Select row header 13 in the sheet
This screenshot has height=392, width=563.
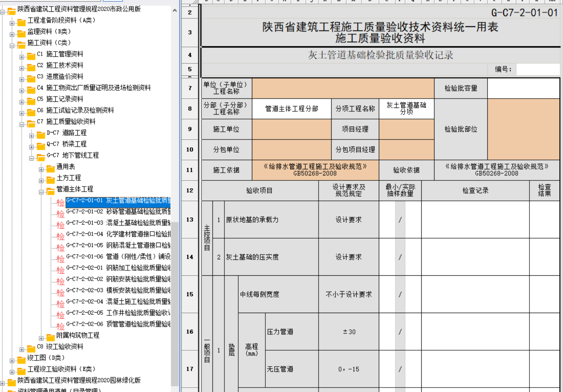click(190, 219)
